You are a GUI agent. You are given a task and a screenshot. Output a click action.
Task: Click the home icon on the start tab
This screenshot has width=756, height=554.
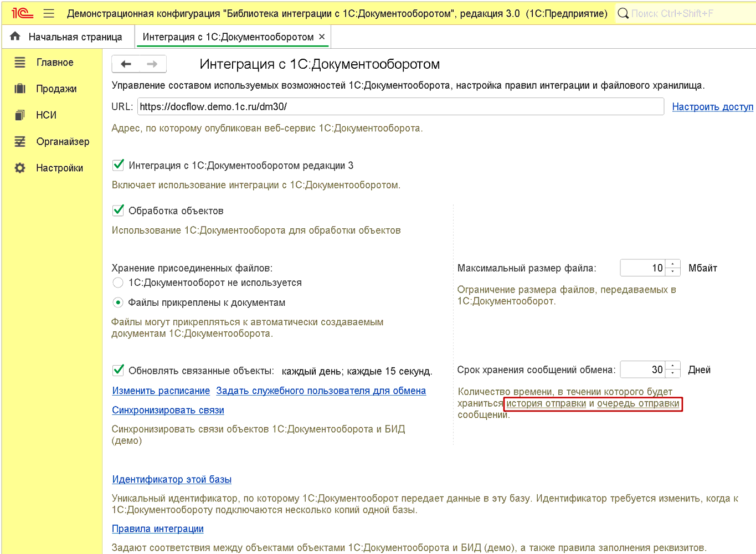tap(15, 36)
